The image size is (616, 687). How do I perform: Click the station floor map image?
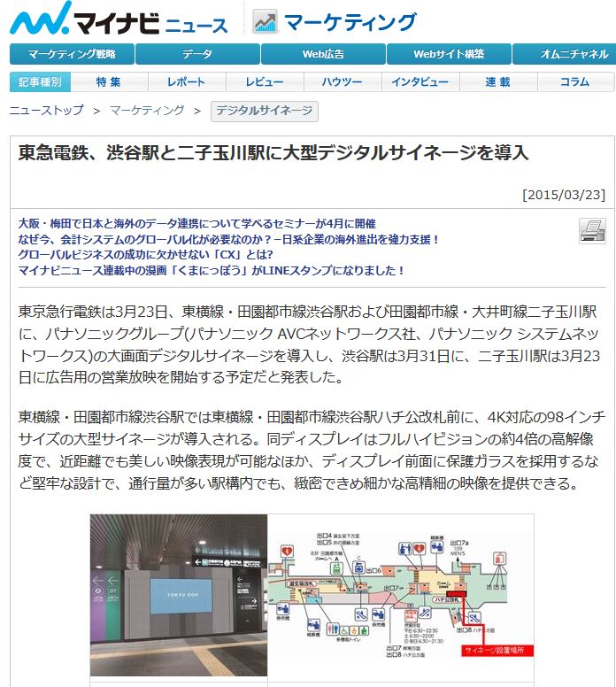(400, 596)
